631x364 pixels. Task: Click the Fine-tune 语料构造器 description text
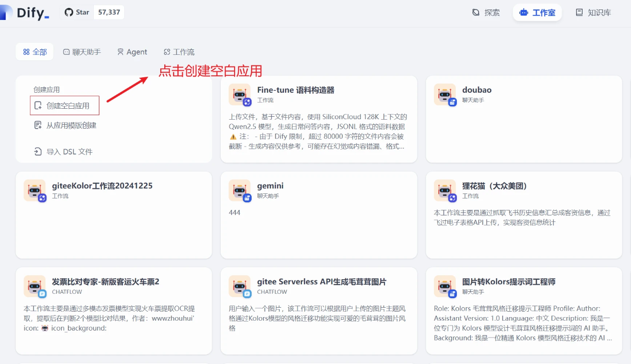[318, 132]
